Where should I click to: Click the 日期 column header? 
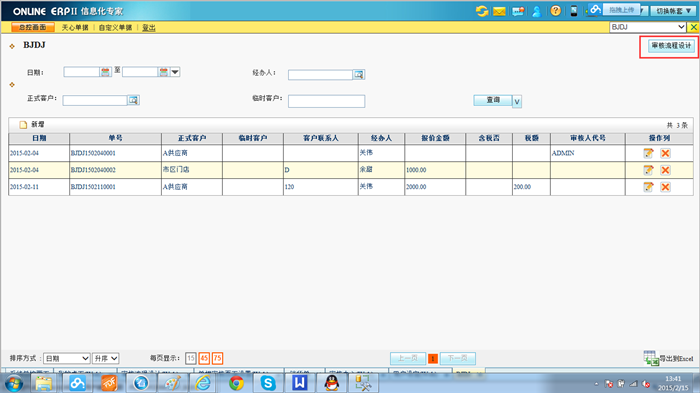point(39,138)
